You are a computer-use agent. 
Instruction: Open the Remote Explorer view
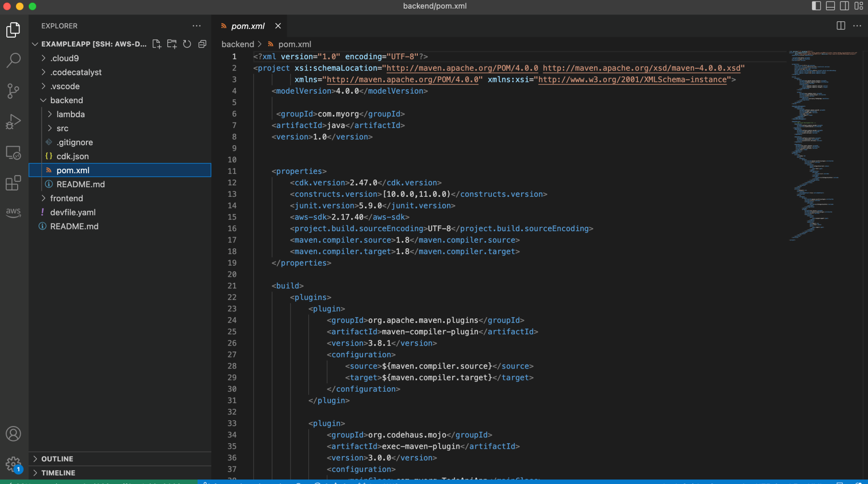(x=14, y=153)
